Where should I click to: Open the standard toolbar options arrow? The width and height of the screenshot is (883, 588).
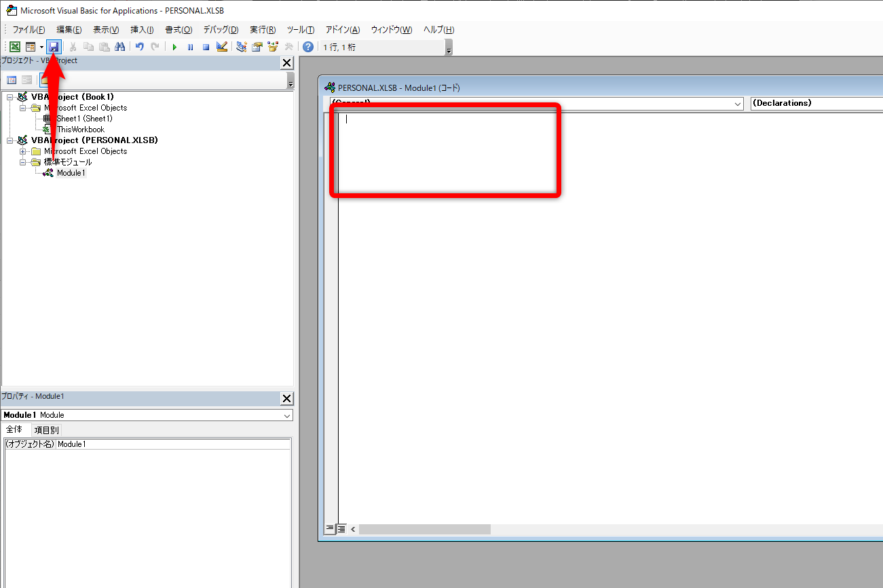448,48
